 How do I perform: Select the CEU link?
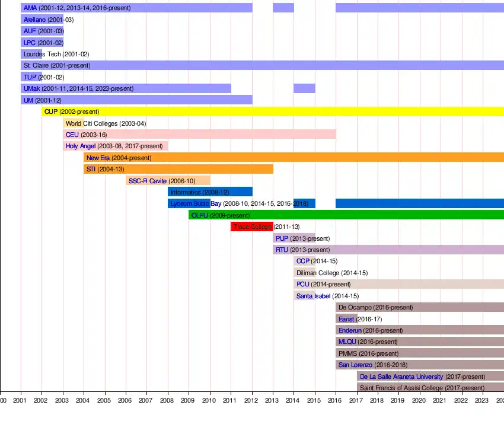72,135
